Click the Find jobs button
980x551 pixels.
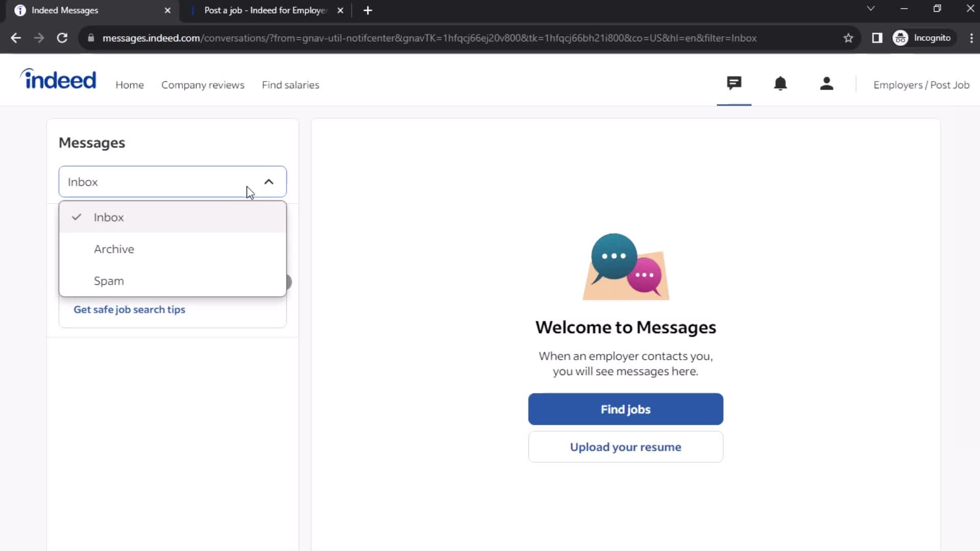point(625,409)
